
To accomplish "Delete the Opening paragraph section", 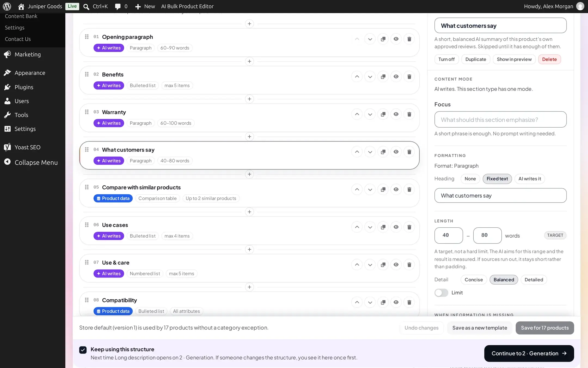I will pos(409,39).
